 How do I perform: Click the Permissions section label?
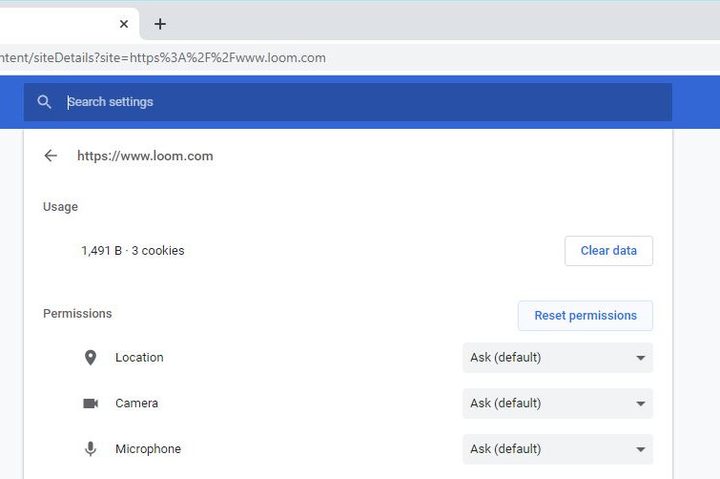coord(77,314)
